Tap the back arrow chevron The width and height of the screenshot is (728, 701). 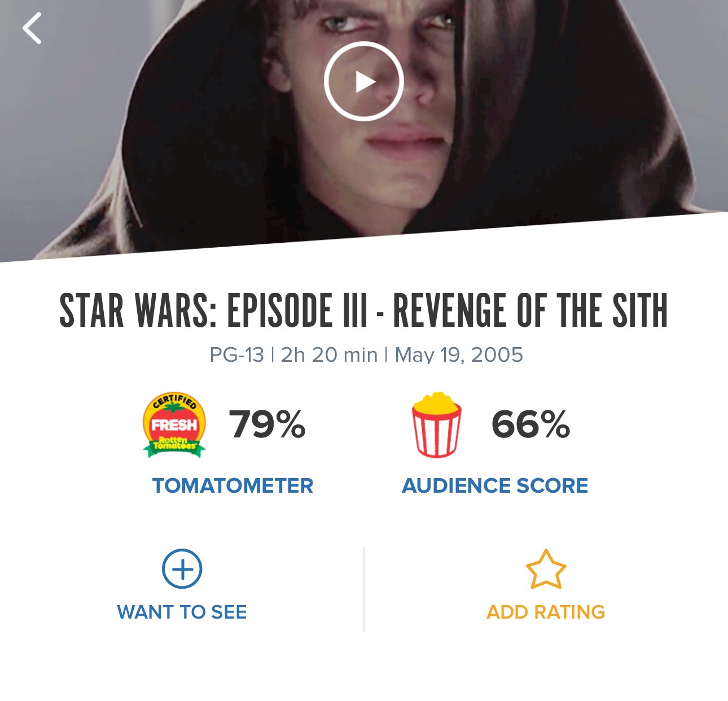(x=32, y=28)
